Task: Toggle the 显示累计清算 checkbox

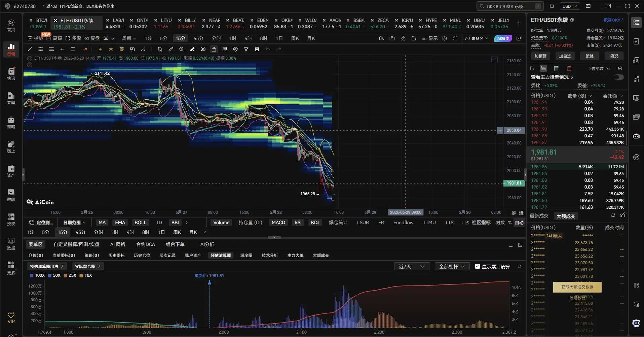Action: [478, 266]
